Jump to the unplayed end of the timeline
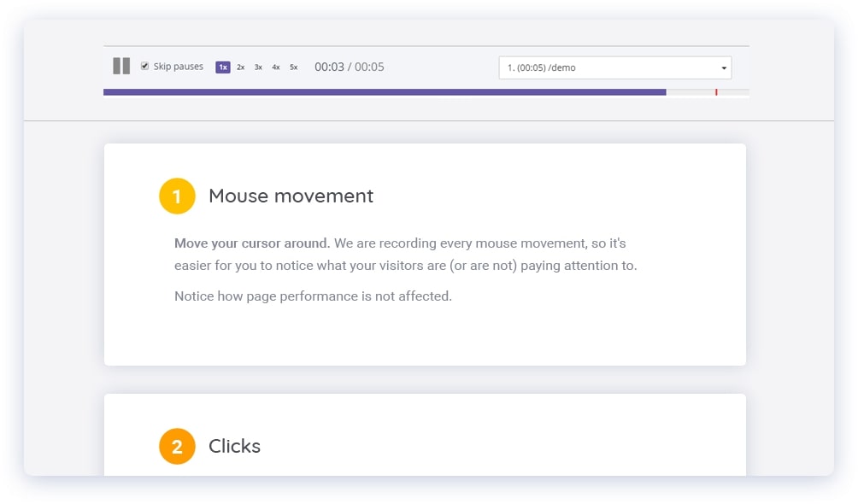The image size is (858, 504). point(735,91)
